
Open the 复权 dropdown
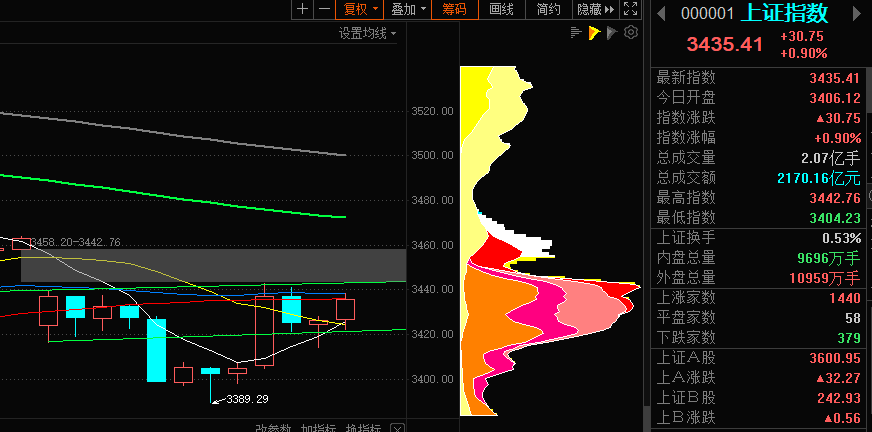click(x=361, y=9)
